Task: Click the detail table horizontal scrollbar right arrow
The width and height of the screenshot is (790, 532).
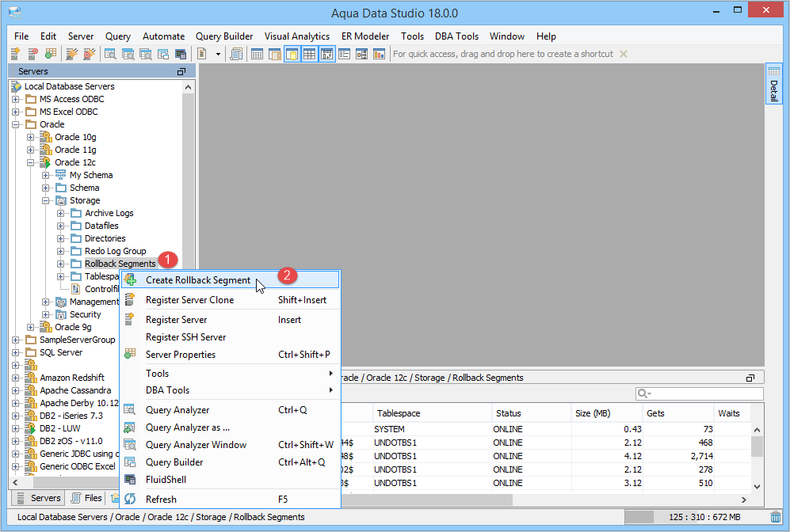Action: coord(744,500)
